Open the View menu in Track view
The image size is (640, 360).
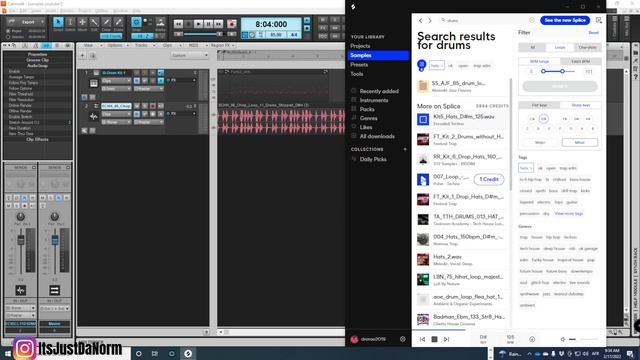[90, 45]
